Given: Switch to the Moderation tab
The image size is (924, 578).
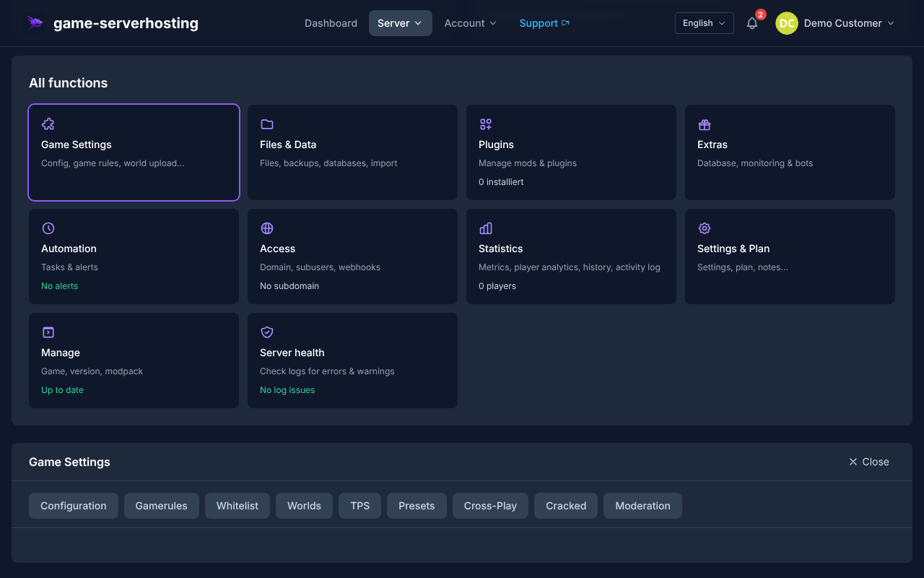Looking at the screenshot, I should (x=642, y=506).
